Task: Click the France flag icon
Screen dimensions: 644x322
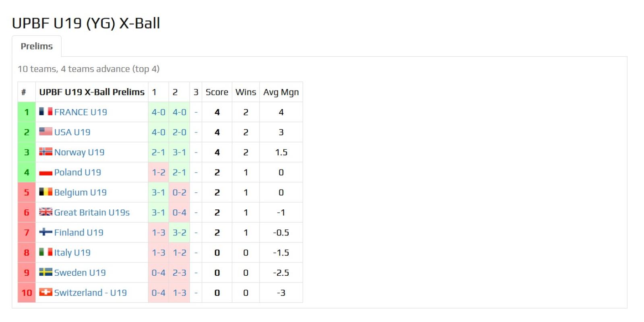Action: point(45,111)
